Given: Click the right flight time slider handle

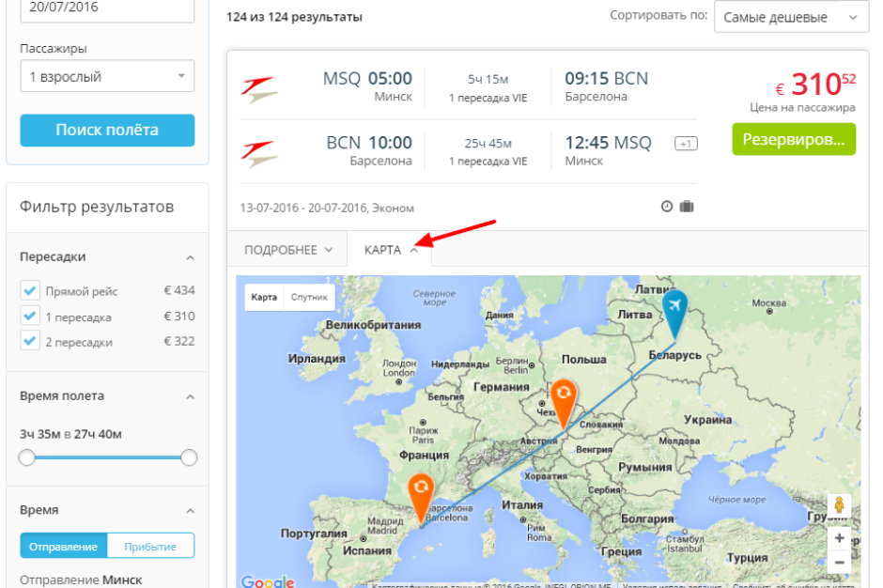Looking at the screenshot, I should pyautogui.click(x=189, y=457).
